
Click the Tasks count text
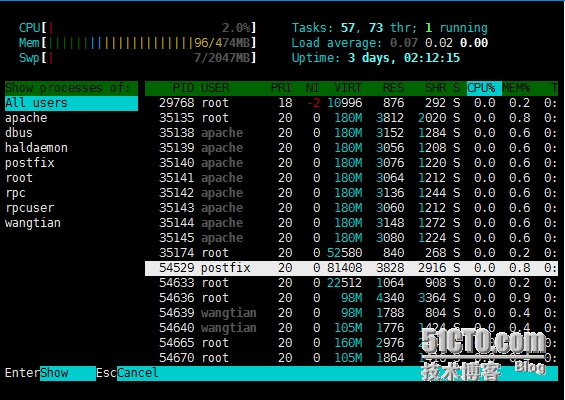click(x=390, y=28)
